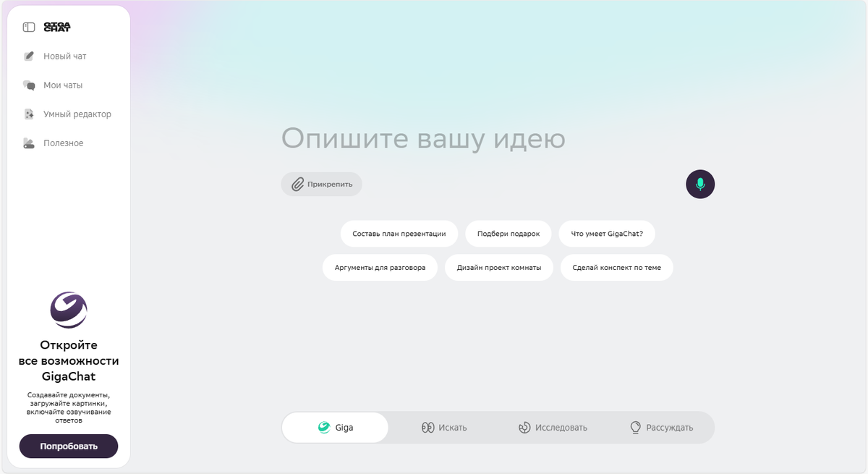Switch to the Исследовать mode tab
This screenshot has width=868, height=474.
tap(553, 428)
